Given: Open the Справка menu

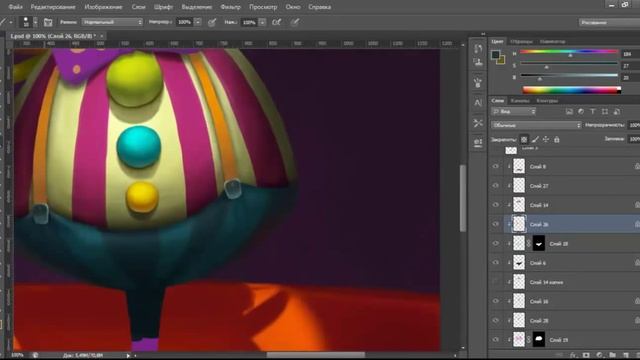Looking at the screenshot, I should coord(320,7).
